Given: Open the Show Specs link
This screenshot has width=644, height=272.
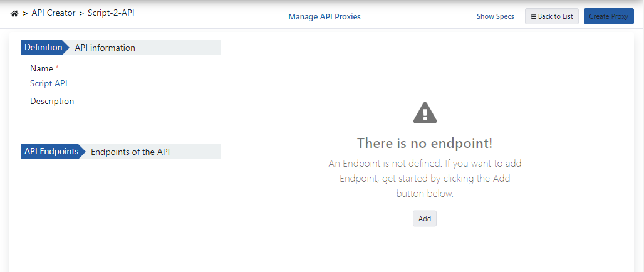Looking at the screenshot, I should click(496, 17).
